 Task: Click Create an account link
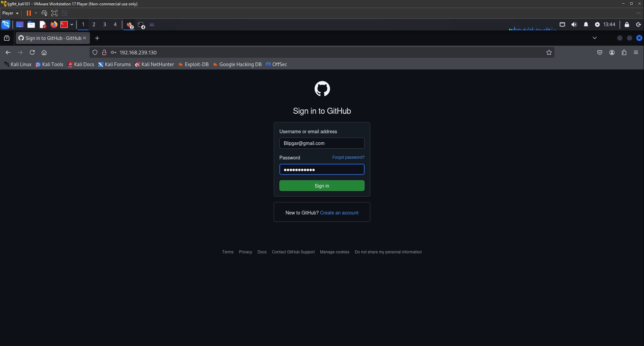coord(339,213)
